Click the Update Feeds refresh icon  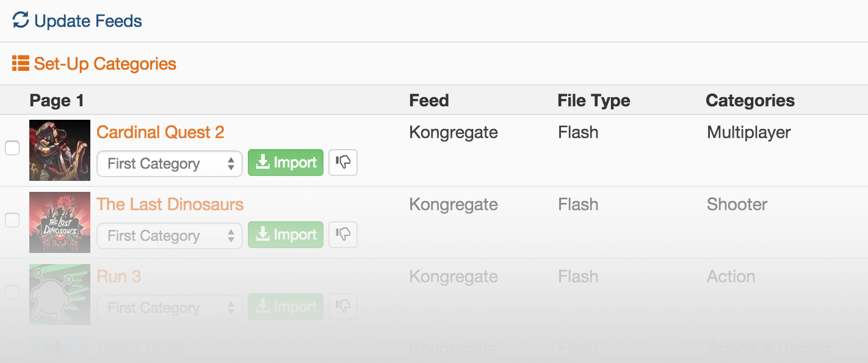21,21
